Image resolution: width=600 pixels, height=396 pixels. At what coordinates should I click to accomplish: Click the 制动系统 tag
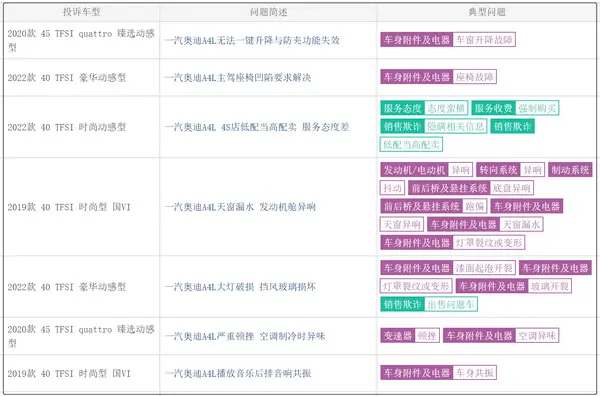tap(570, 169)
